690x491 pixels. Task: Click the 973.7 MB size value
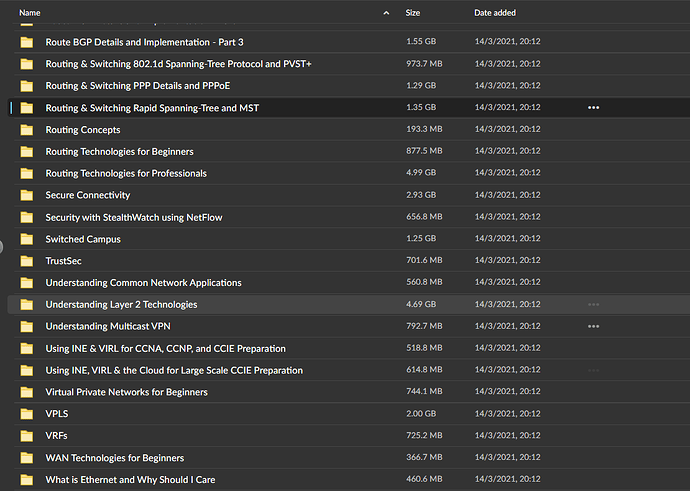(x=424, y=63)
